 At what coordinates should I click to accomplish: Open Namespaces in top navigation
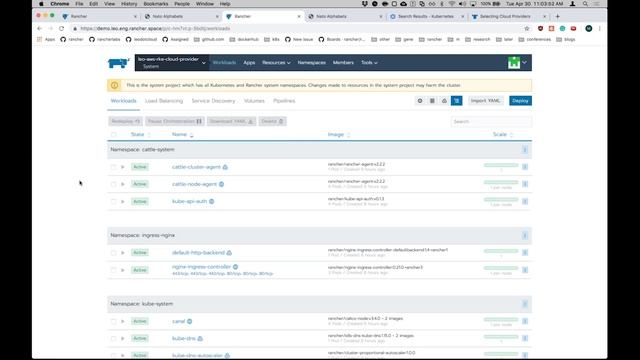click(311, 63)
